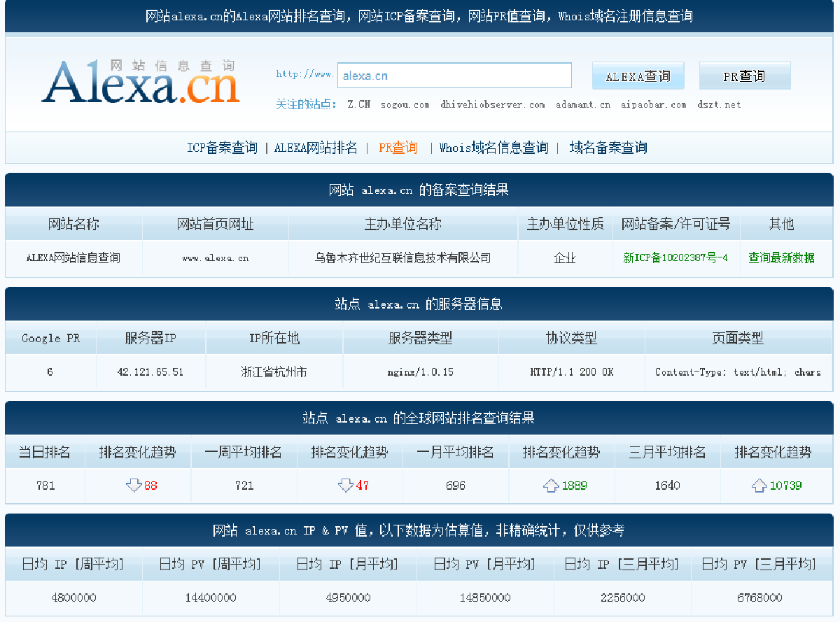The width and height of the screenshot is (840, 622).
Task: Click the three-month IP value 2256000
Action: click(622, 598)
